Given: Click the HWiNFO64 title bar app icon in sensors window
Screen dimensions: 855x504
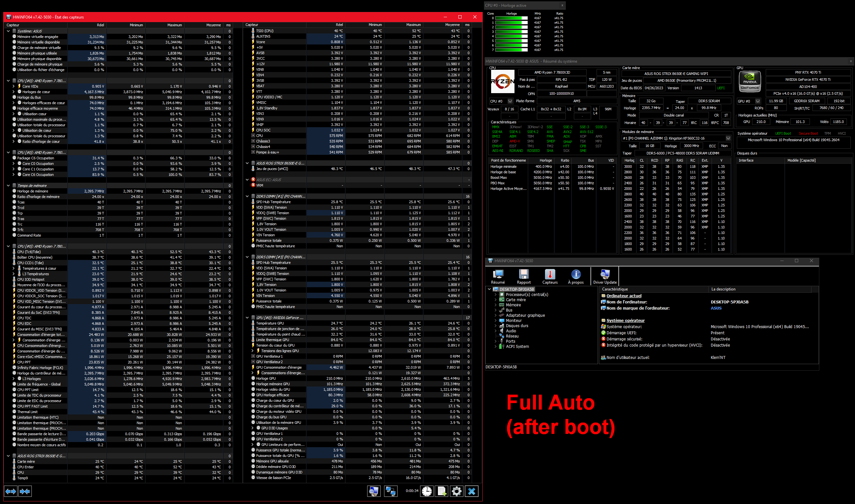Looking at the screenshot, I should 8,17.
